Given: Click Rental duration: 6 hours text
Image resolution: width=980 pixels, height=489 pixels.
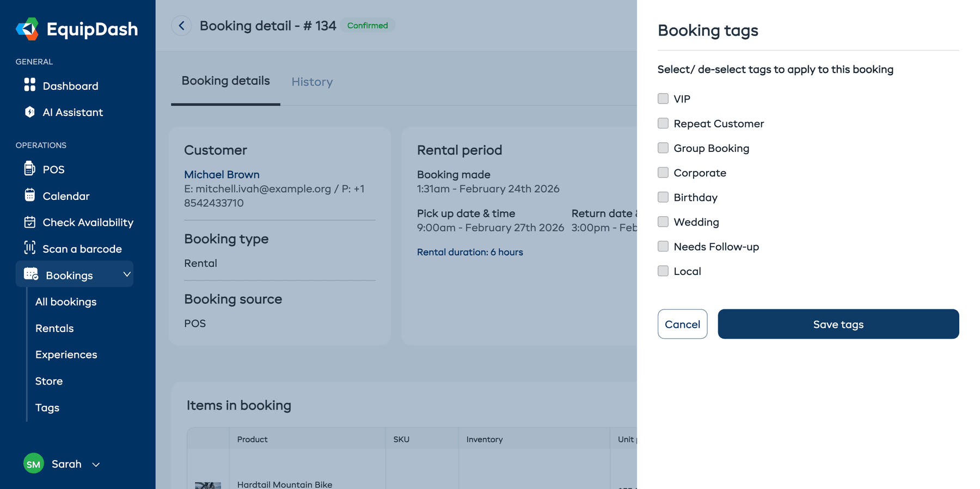Looking at the screenshot, I should [x=470, y=252].
